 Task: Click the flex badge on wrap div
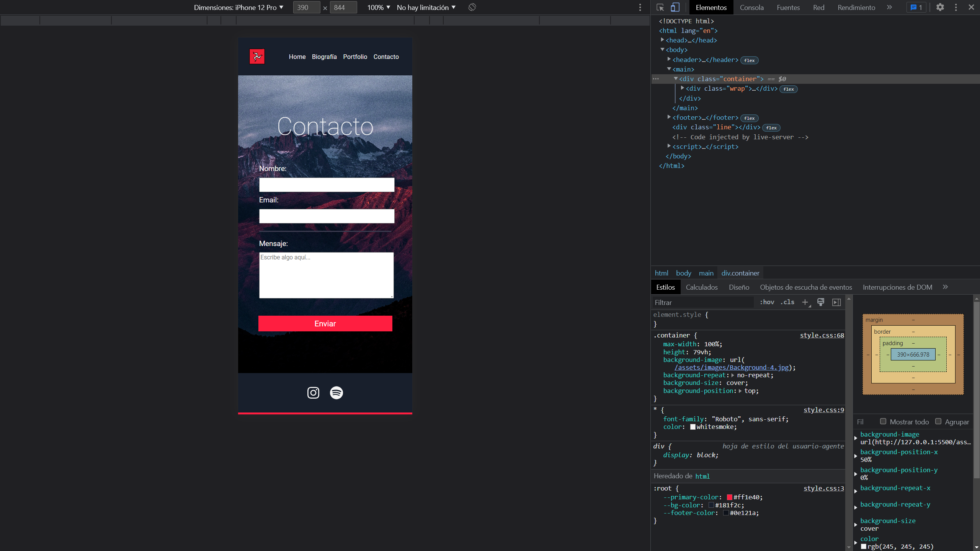click(789, 89)
